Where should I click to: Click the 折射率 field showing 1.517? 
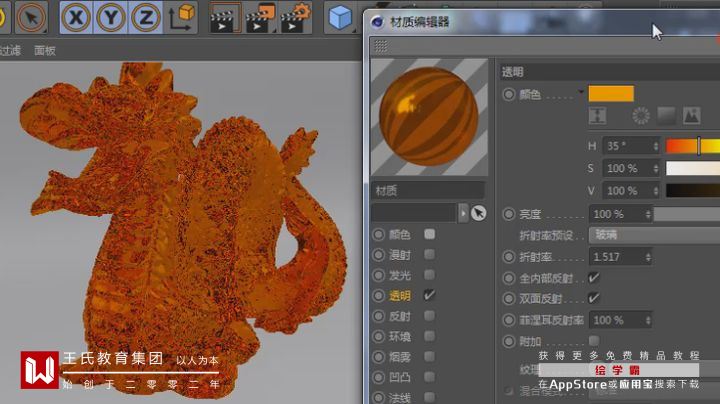click(x=621, y=257)
